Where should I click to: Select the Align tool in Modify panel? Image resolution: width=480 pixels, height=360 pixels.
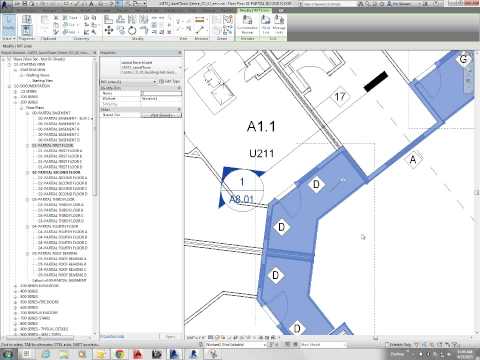tap(109, 20)
